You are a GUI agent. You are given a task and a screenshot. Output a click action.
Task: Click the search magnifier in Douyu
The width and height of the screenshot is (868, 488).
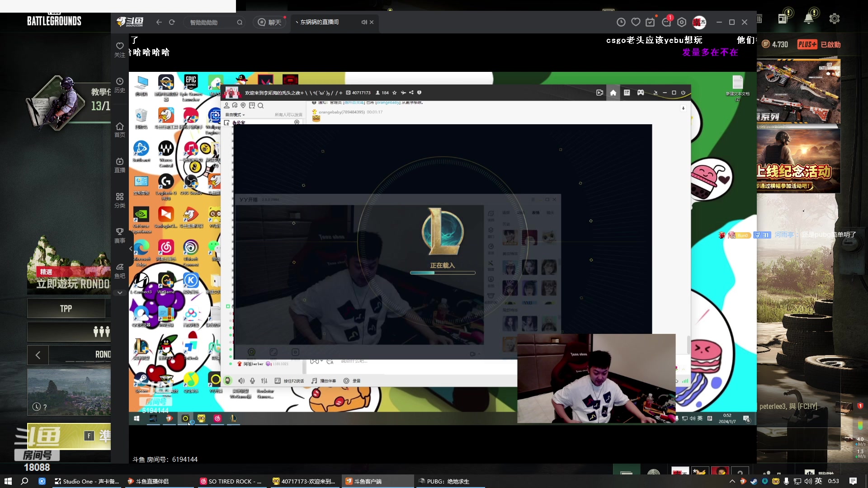240,22
